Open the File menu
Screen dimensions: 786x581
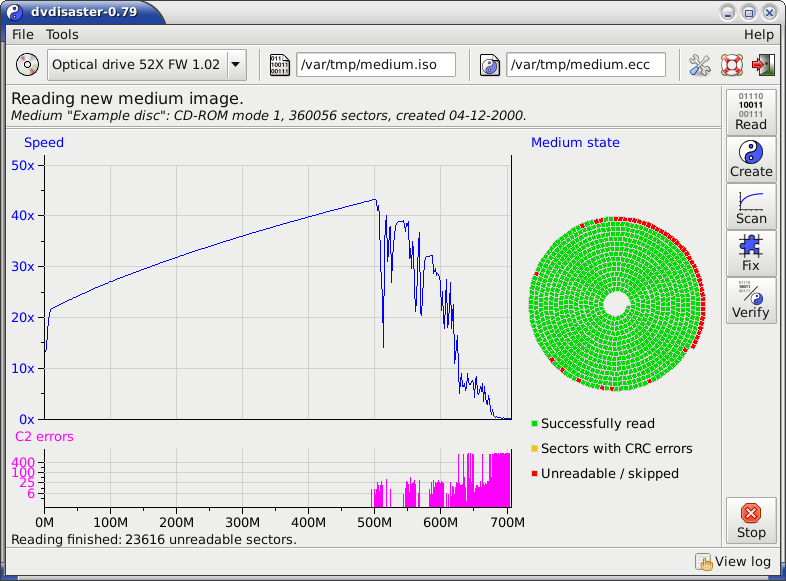[x=23, y=34]
